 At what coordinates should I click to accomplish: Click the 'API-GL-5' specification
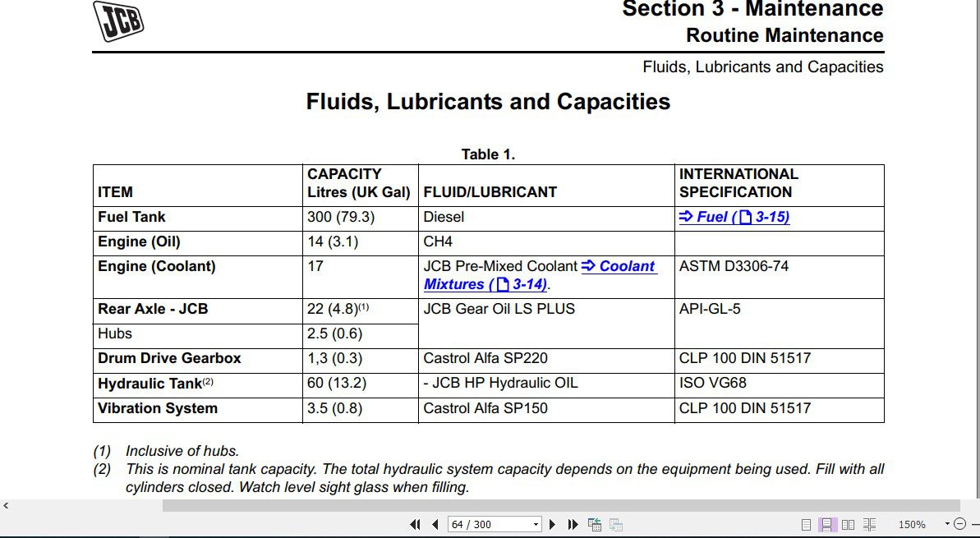tap(710, 310)
